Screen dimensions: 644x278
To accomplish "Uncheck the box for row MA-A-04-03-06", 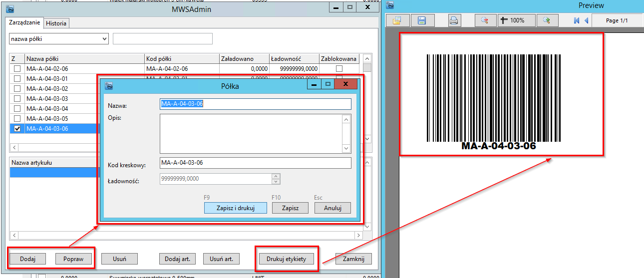I will (17, 129).
